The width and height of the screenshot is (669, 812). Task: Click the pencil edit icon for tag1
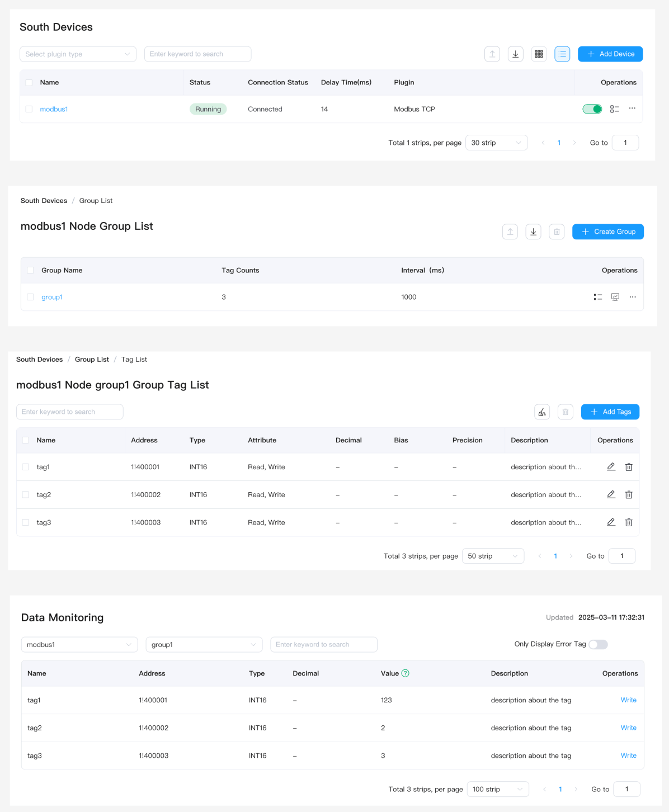pyautogui.click(x=611, y=467)
